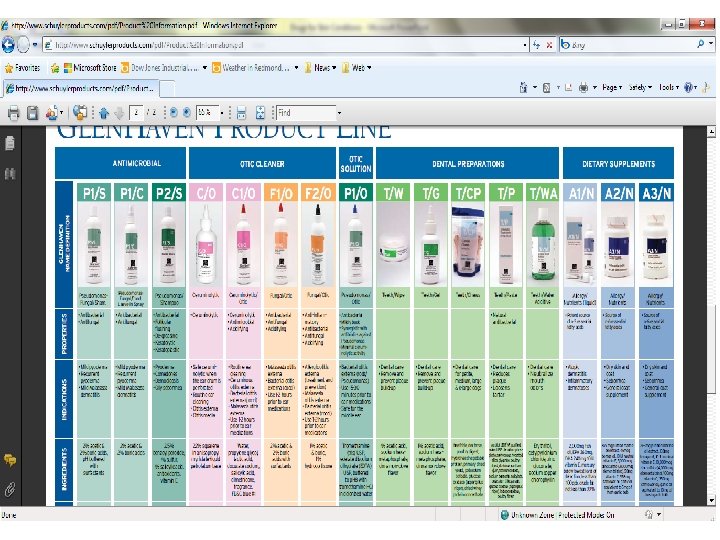Click the command bar Print icon
This screenshot has height=540, width=720.
(x=583, y=87)
